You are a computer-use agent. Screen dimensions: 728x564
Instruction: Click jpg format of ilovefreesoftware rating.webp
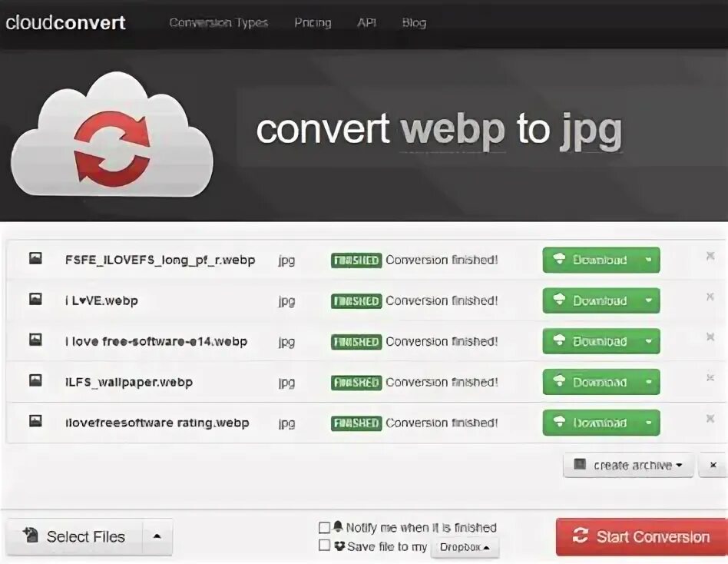286,423
